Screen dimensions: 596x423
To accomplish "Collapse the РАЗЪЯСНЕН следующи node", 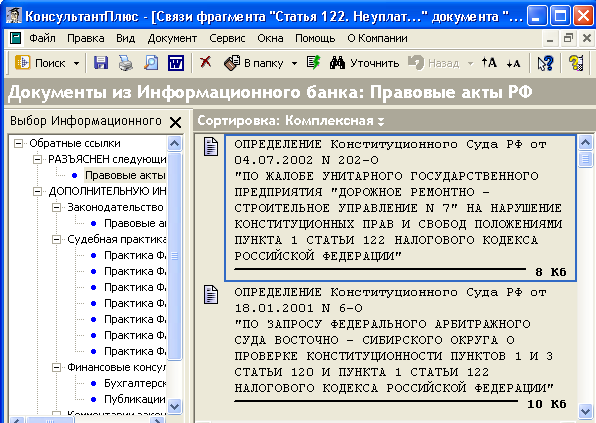I will pos(37,159).
